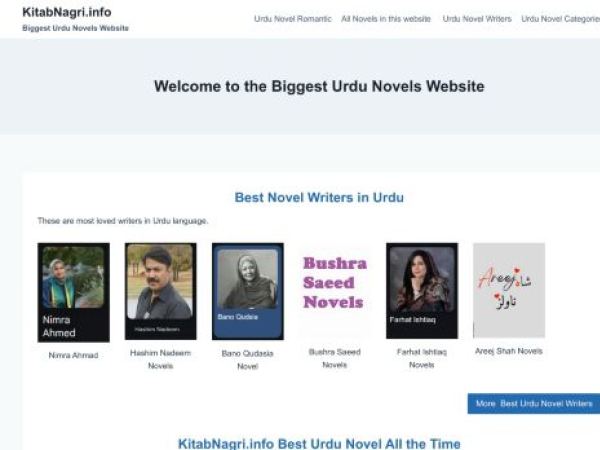Open the Urdu Novel Categories menu

tap(560, 19)
